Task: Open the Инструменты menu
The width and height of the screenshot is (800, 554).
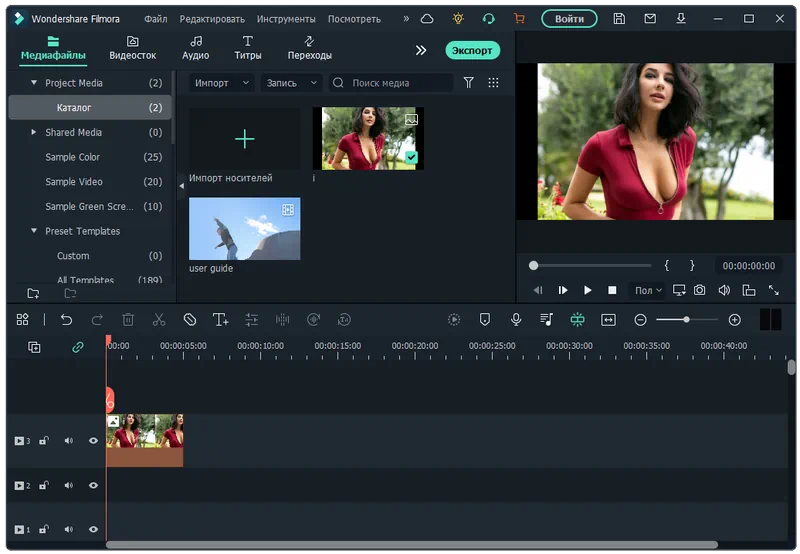Action: (x=286, y=19)
